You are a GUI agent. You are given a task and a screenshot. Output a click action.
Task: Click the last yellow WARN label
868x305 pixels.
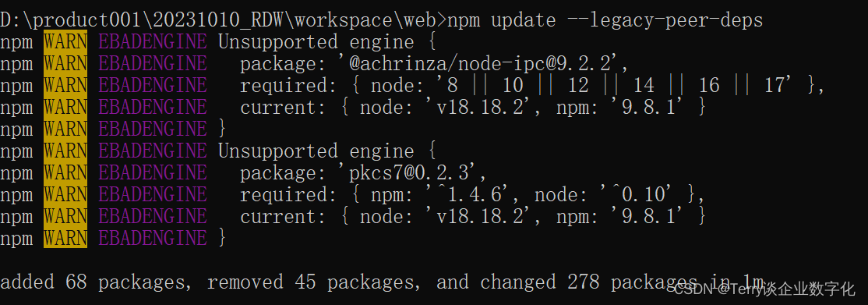[x=65, y=239]
